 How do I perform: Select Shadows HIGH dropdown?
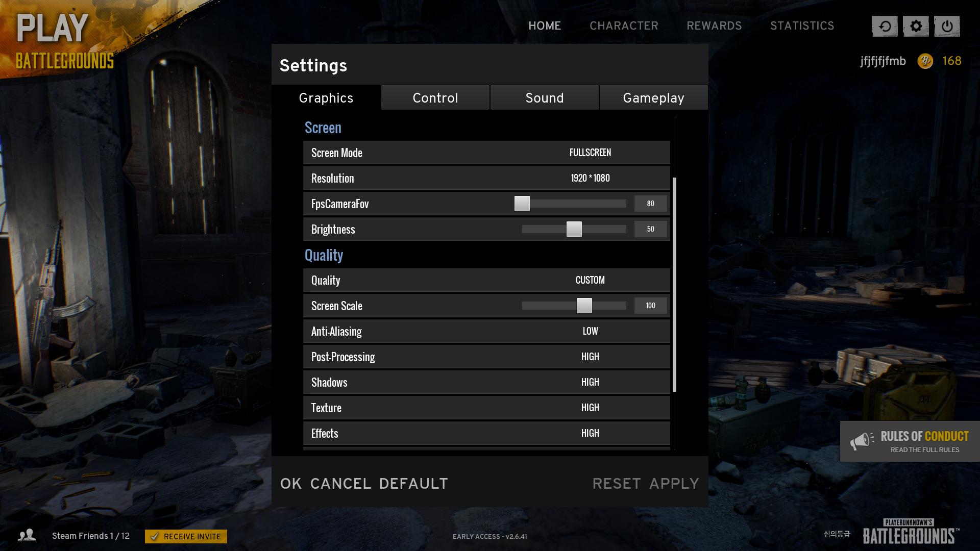pos(590,382)
